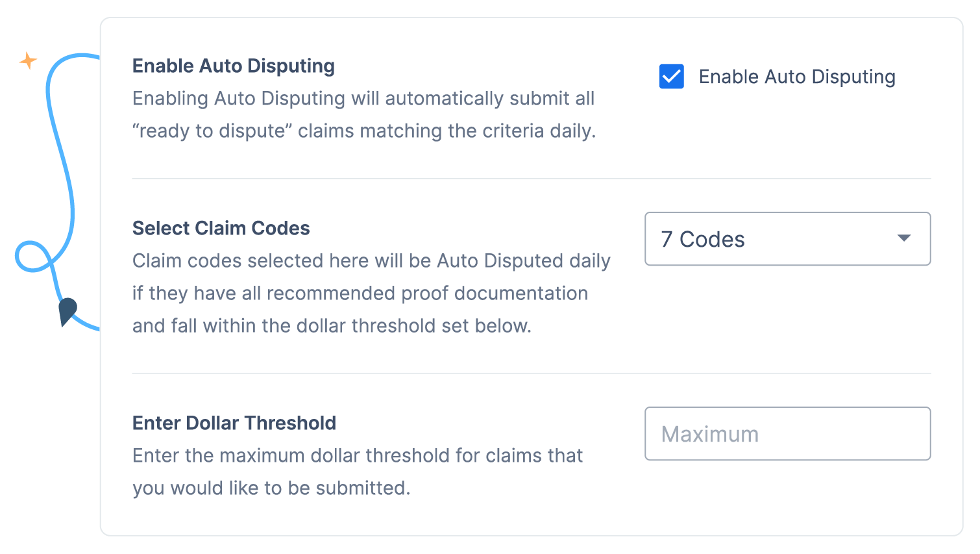The image size is (980, 554).
Task: Uncheck the Enable Auto Disputing checkbox
Action: point(671,77)
